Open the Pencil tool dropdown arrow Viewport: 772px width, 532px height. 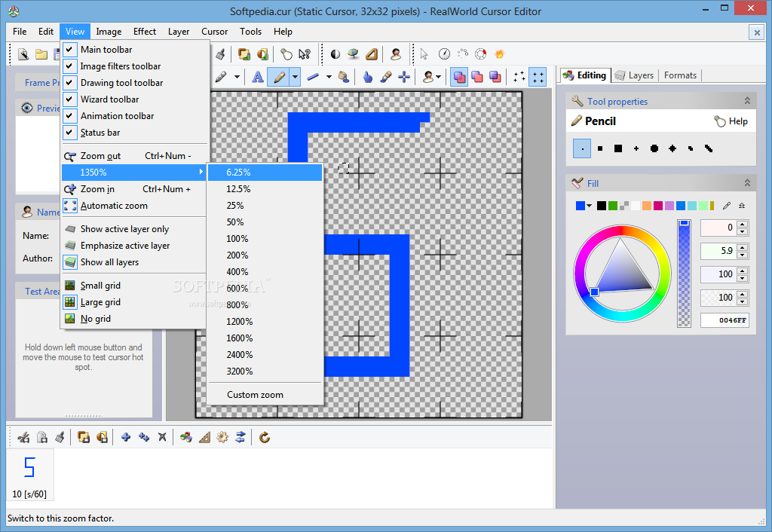click(295, 78)
